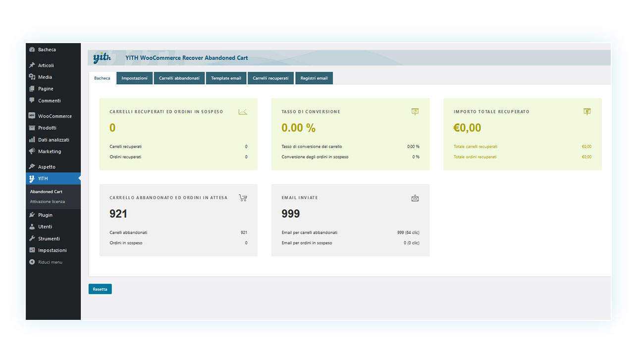The height and width of the screenshot is (361, 644).
Task: Open the Bacheca tab
Action: pos(102,78)
